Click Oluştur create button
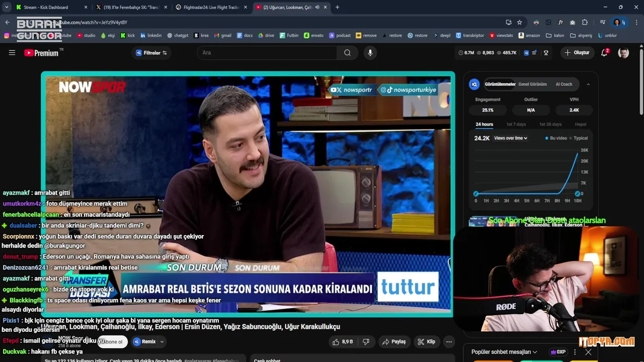 [x=577, y=53]
